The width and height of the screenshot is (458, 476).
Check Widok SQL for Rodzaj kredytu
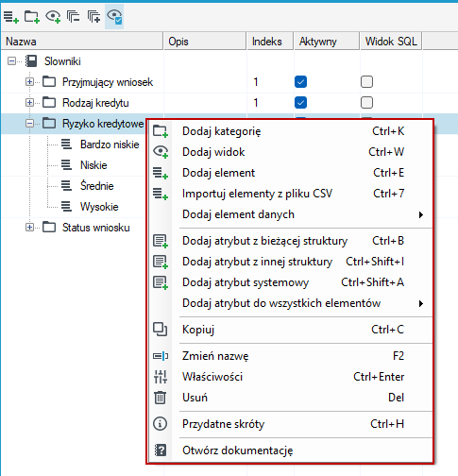point(366,103)
